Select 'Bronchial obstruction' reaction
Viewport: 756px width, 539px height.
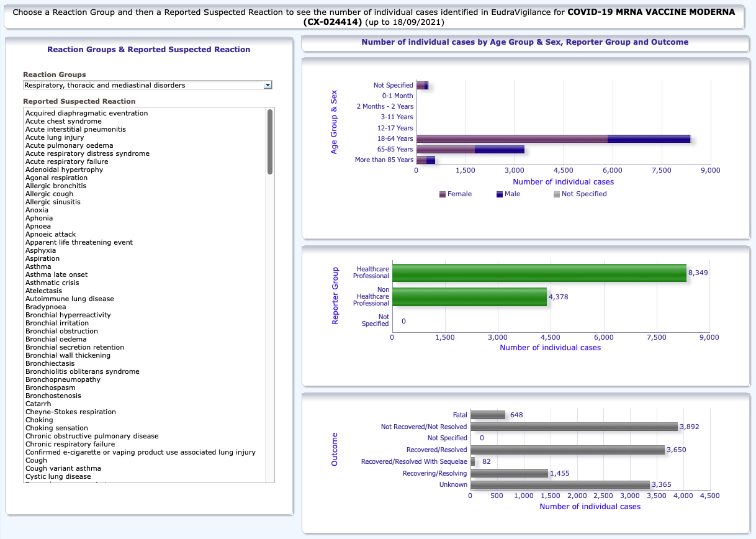coord(61,331)
